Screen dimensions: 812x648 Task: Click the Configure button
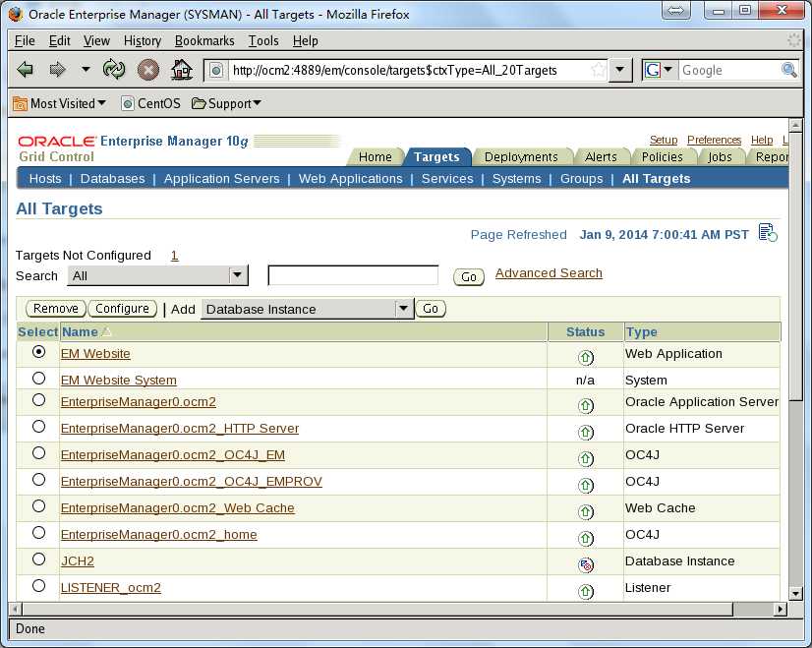122,309
